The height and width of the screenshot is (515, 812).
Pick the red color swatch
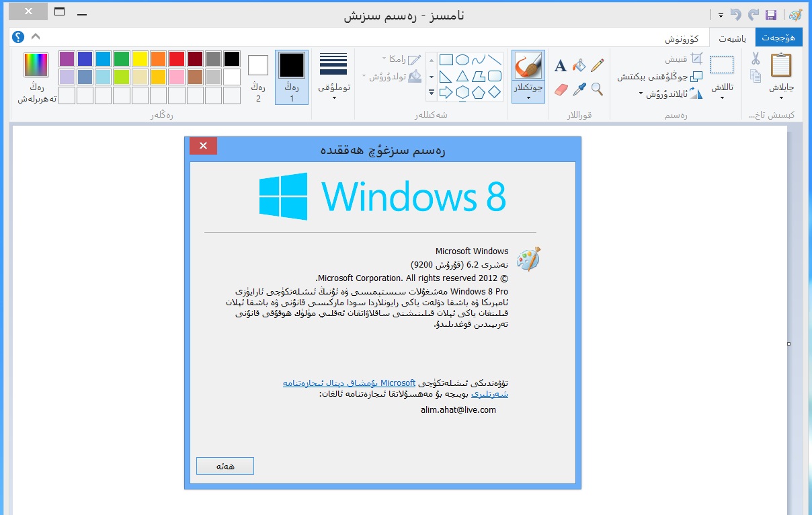(x=177, y=58)
